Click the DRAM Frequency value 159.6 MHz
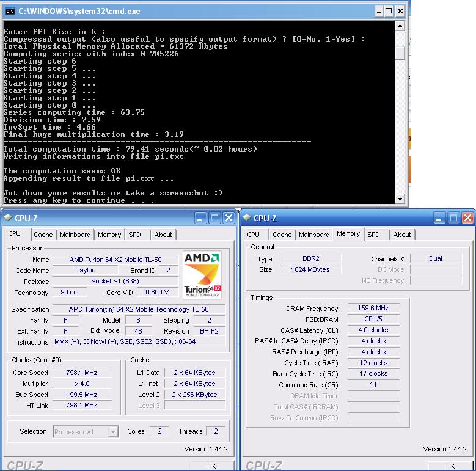476x471 pixels. [x=373, y=308]
